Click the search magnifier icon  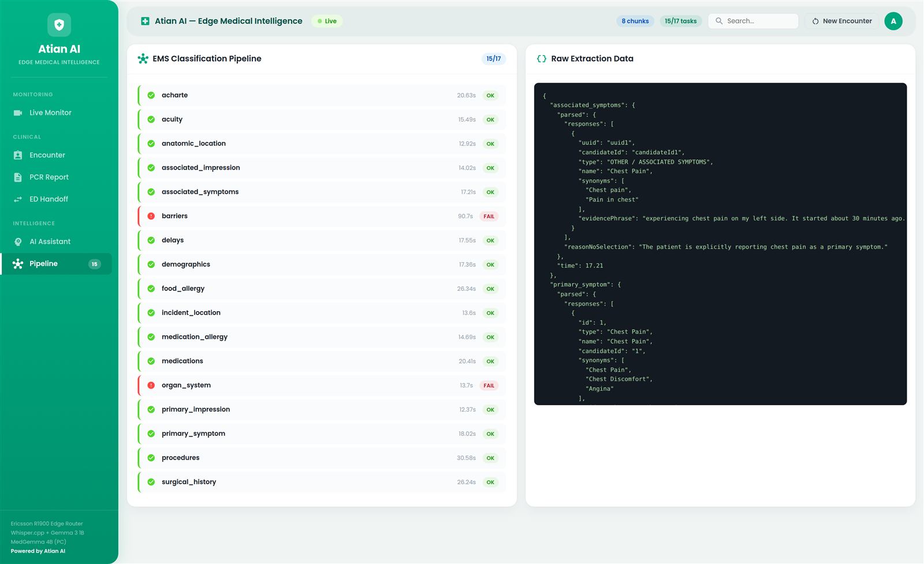point(719,21)
